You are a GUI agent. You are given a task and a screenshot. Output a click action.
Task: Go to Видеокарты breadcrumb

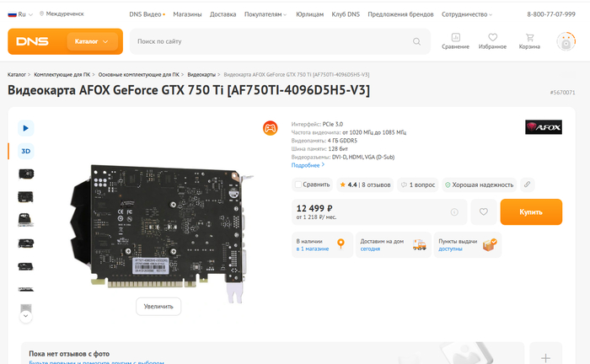click(x=201, y=74)
